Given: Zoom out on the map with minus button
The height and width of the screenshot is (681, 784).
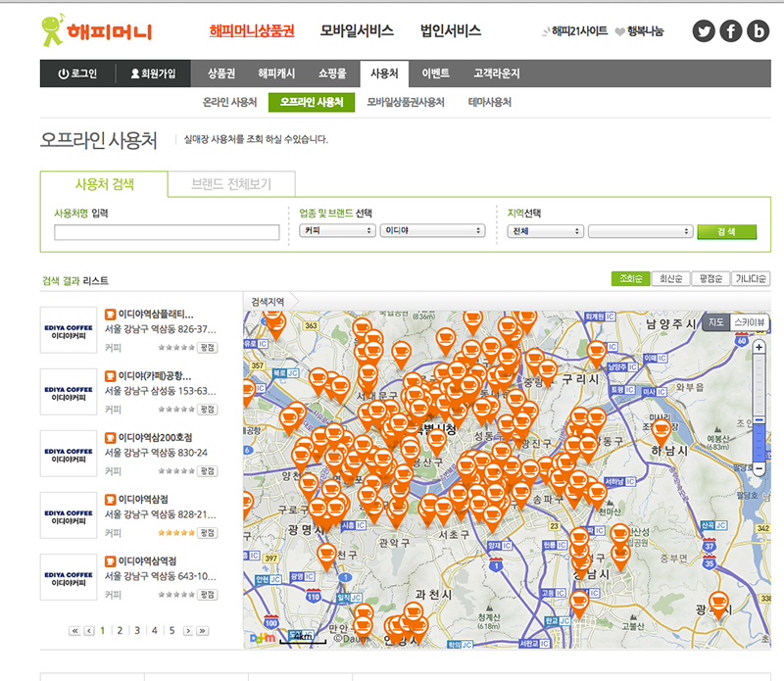Looking at the screenshot, I should [759, 468].
